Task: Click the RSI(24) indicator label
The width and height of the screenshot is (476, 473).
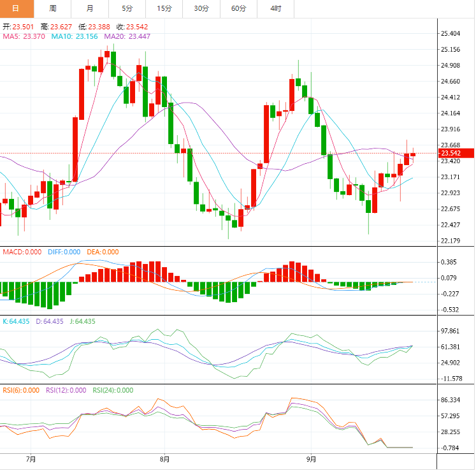Action: 113,390
